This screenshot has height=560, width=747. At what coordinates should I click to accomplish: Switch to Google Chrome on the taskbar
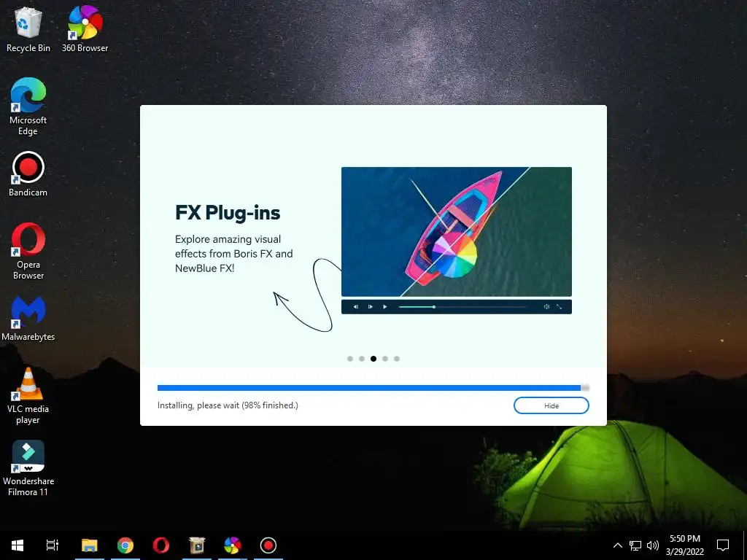pyautogui.click(x=125, y=545)
